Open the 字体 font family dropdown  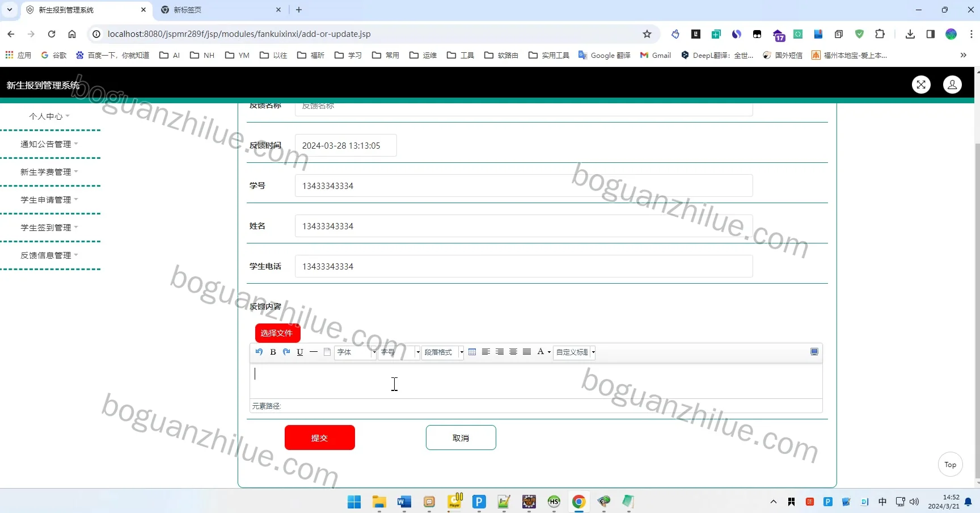[356, 352]
